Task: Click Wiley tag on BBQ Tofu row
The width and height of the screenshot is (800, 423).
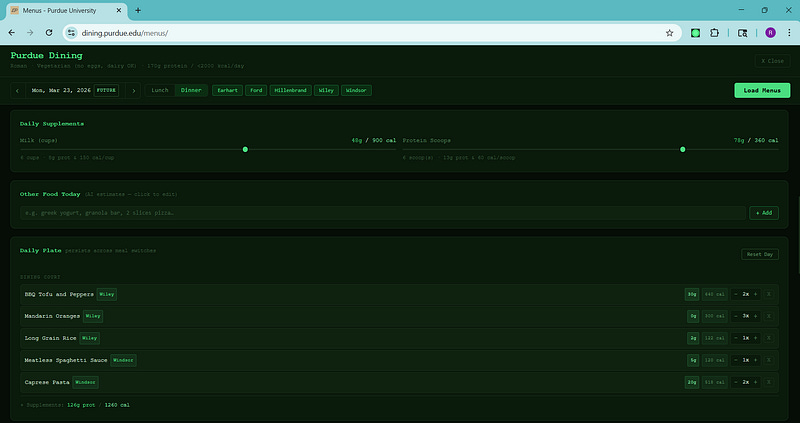Action: click(107, 294)
